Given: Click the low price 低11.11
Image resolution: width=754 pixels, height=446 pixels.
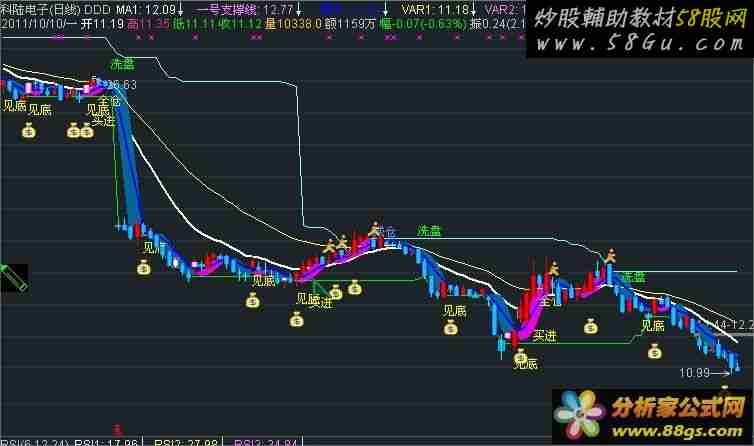Looking at the screenshot, I should 194,24.
